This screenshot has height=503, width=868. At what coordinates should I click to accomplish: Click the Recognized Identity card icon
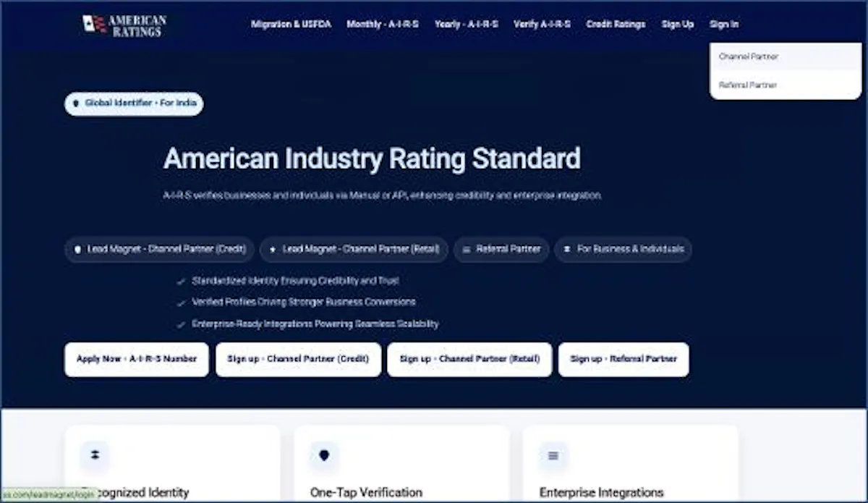(95, 456)
